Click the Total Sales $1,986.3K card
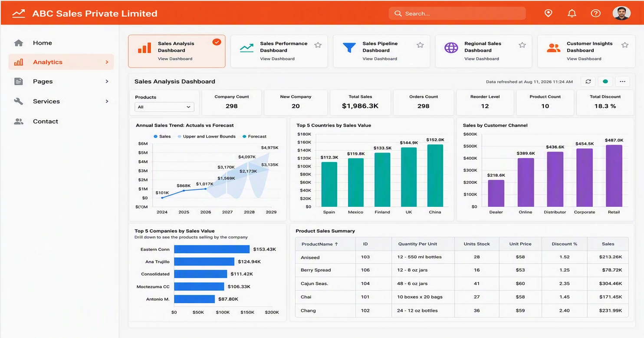 [360, 103]
